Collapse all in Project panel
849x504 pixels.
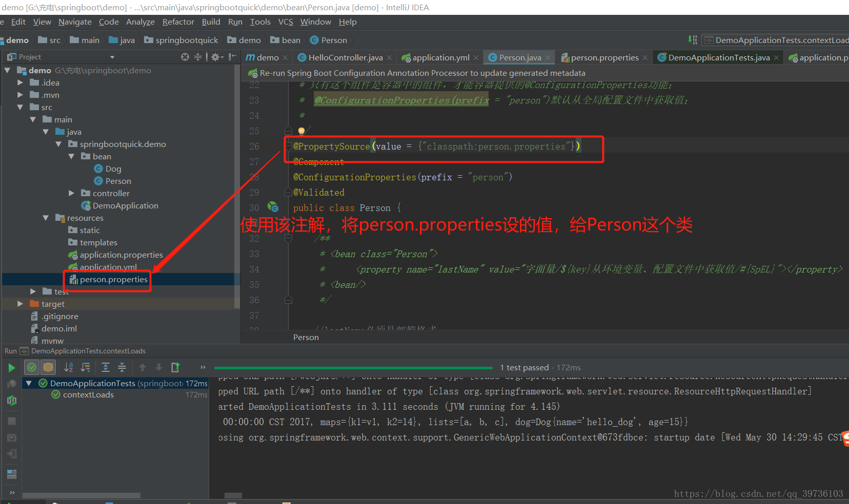(198, 57)
